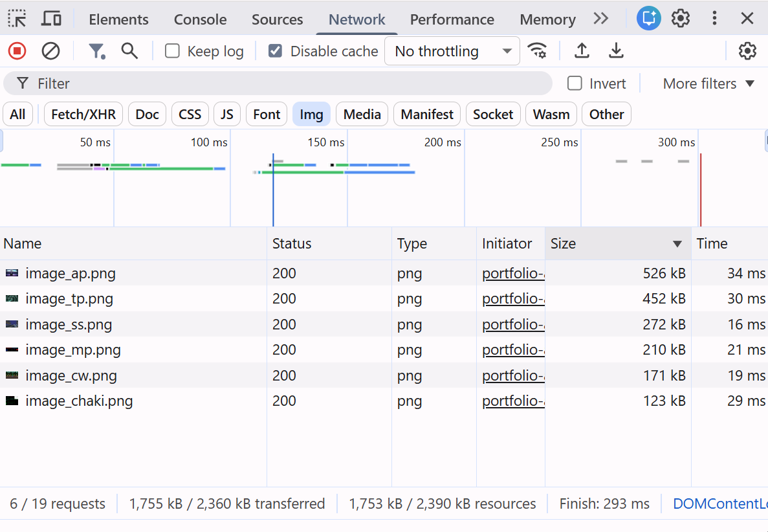
Task: Show only Font requests
Action: (x=267, y=114)
